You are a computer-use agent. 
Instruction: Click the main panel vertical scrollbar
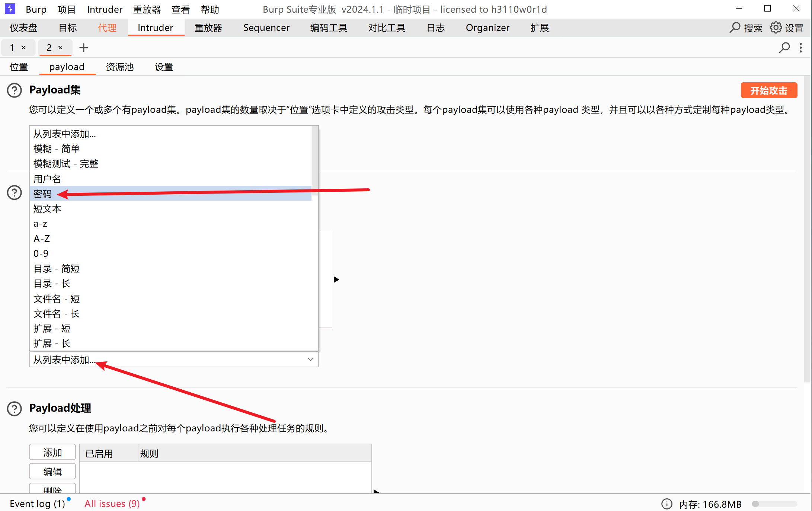(x=806, y=229)
